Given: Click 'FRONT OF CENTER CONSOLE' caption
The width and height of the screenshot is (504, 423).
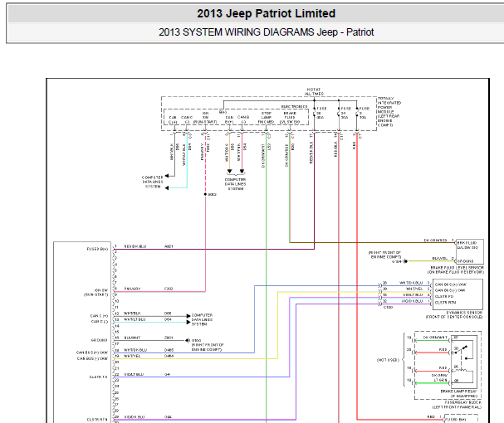Looking at the screenshot, I should pyautogui.click(x=454, y=317).
